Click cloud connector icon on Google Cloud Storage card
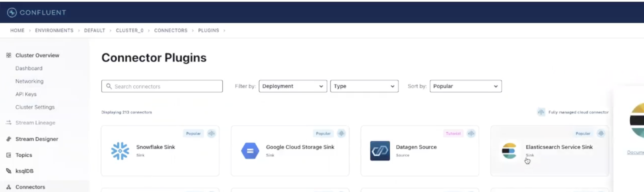 (x=341, y=133)
